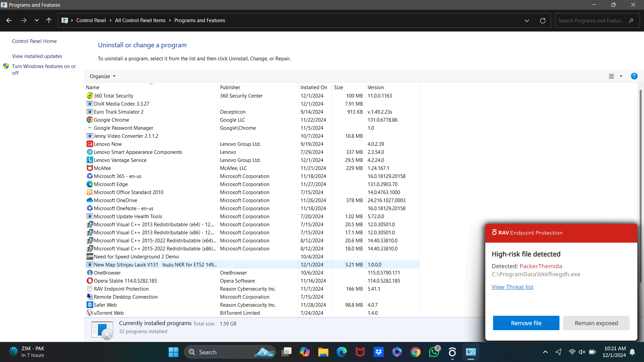Open the File Explorer taskbar icon
644x362 pixels.
tap(323, 352)
